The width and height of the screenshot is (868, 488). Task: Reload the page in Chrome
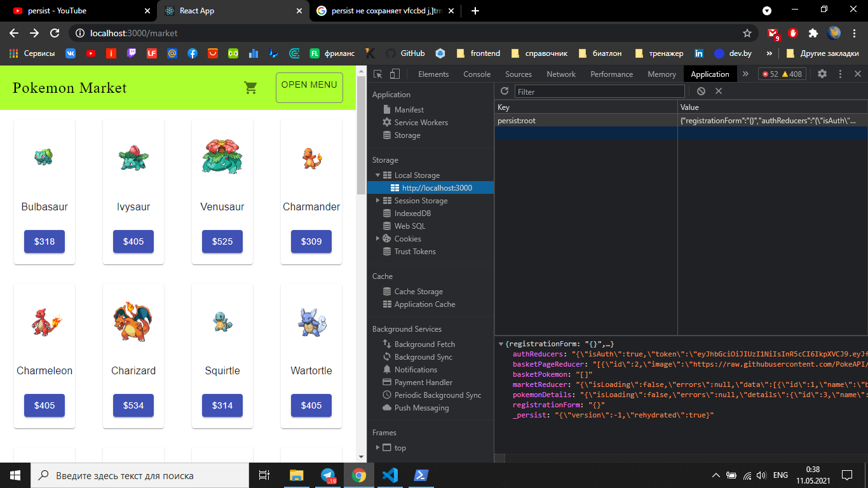(x=55, y=33)
